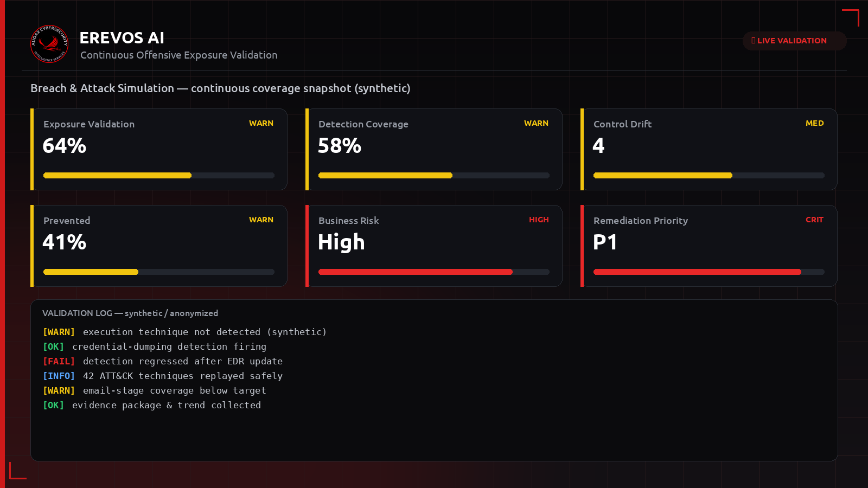Viewport: 868px width, 488px height.
Task: Select log line 'execution technique not detected'
Action: 184,332
